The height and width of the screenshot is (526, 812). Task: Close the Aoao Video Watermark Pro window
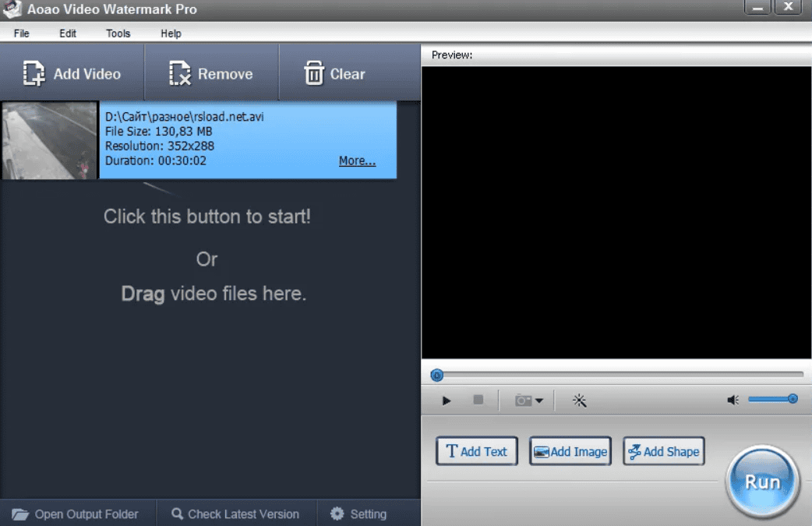pyautogui.click(x=788, y=7)
